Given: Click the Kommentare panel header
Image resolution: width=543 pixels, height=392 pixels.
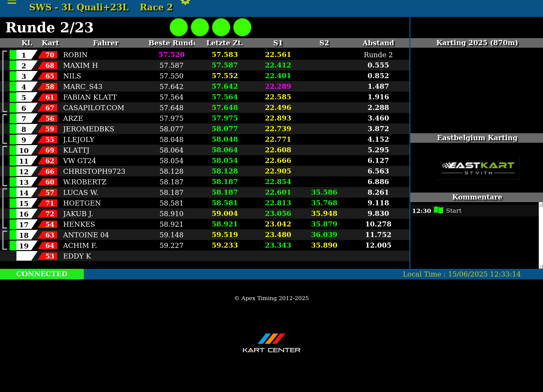Looking at the screenshot, I should [x=477, y=197].
